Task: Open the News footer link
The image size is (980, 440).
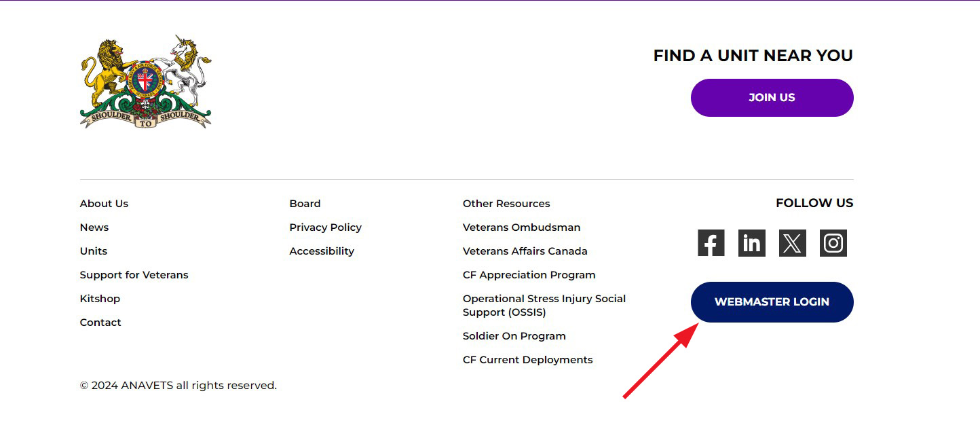Action: click(94, 227)
